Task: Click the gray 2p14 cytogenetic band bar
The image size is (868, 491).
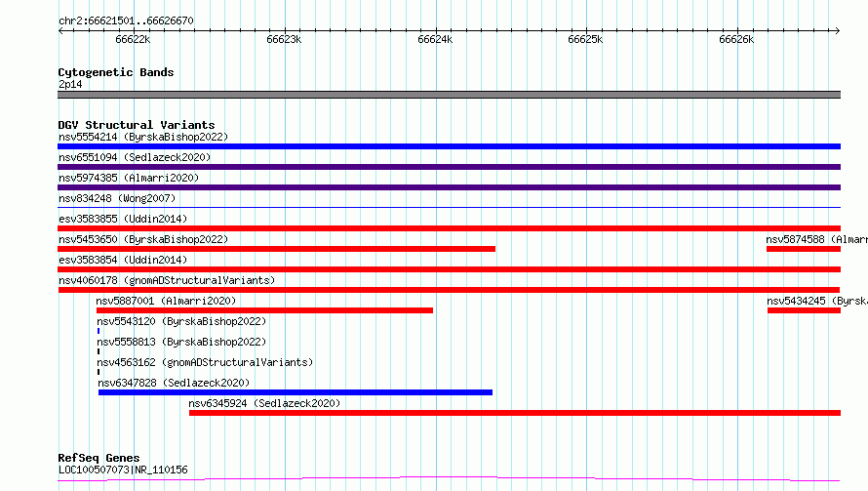Action: 449,95
